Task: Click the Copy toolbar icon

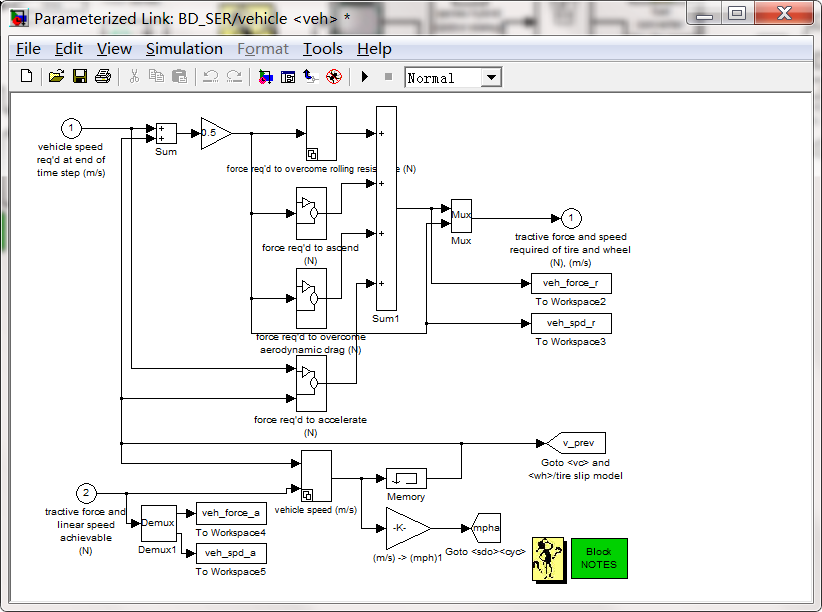Action: coord(156,77)
